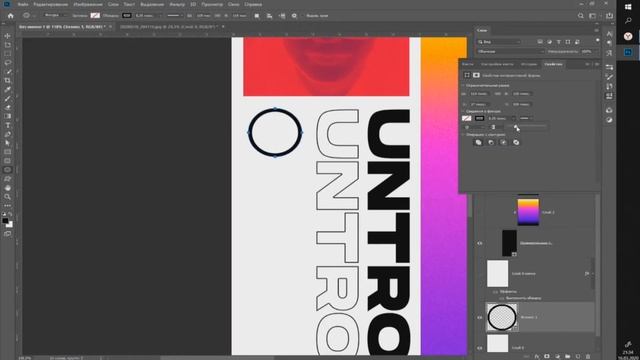
Task: Select the Hand tool
Action: click(x=7, y=188)
